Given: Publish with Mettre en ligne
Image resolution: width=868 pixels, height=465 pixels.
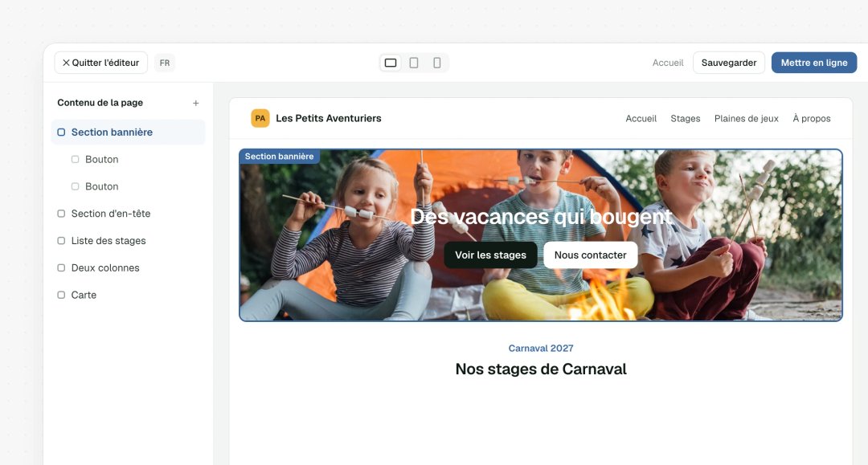Looking at the screenshot, I should (x=813, y=63).
